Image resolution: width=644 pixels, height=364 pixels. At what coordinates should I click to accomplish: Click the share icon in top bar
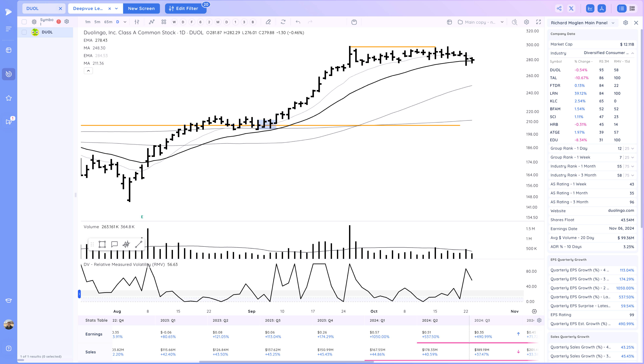click(x=559, y=9)
